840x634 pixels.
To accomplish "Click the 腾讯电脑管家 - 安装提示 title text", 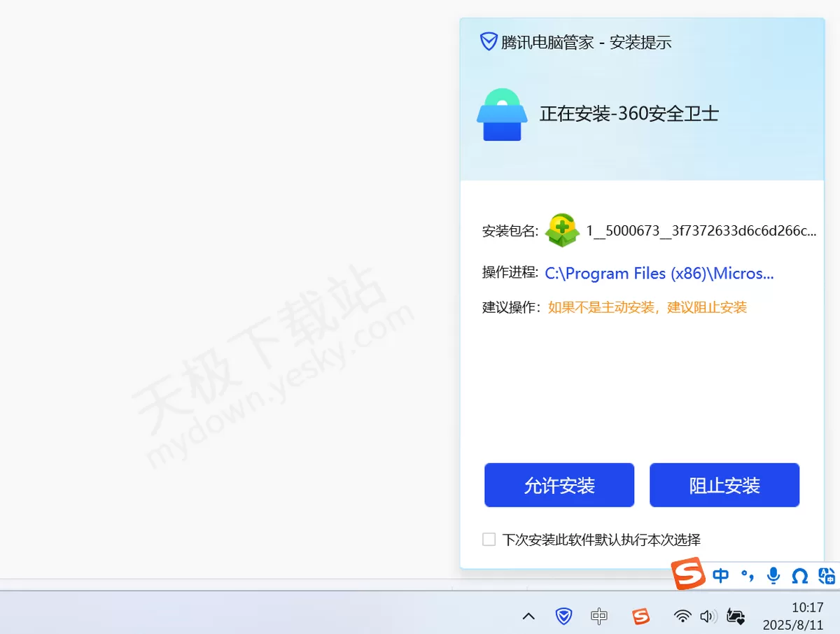I will [x=587, y=42].
